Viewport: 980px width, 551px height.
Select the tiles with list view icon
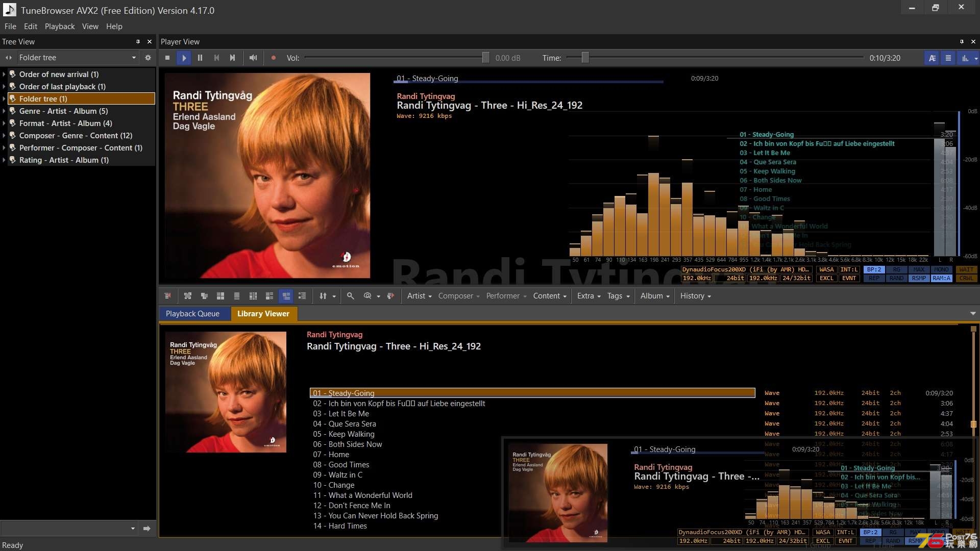point(269,296)
